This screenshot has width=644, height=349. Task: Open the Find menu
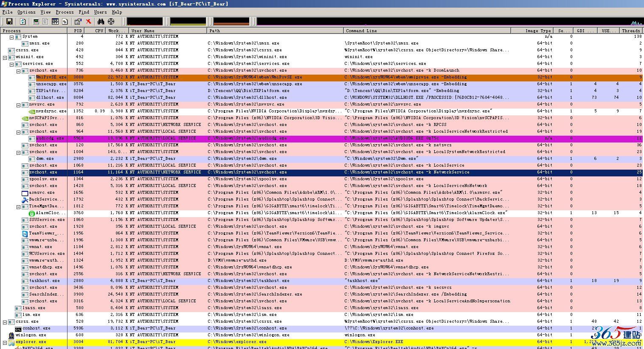[x=84, y=12]
